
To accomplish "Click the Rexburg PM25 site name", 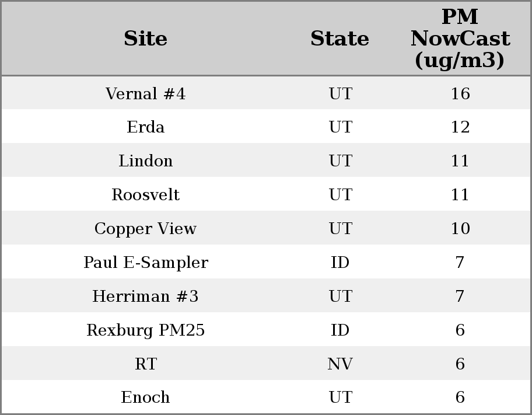I will pyautogui.click(x=145, y=330).
